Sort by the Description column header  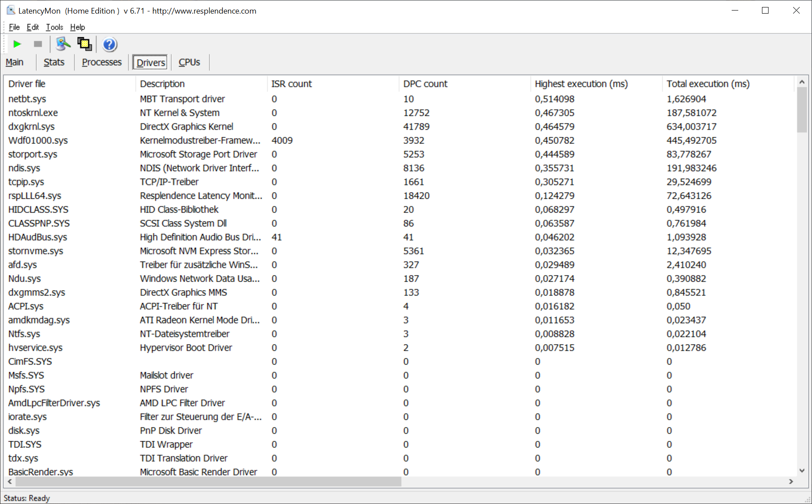tap(201, 84)
